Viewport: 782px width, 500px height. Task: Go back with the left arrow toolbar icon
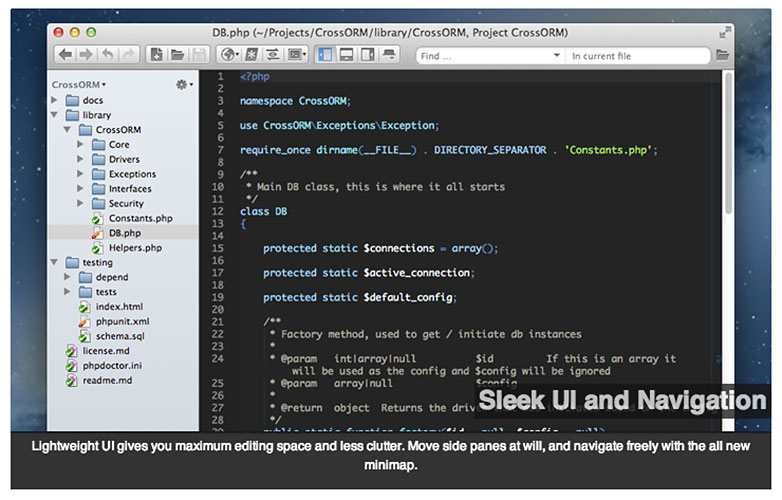(65, 55)
